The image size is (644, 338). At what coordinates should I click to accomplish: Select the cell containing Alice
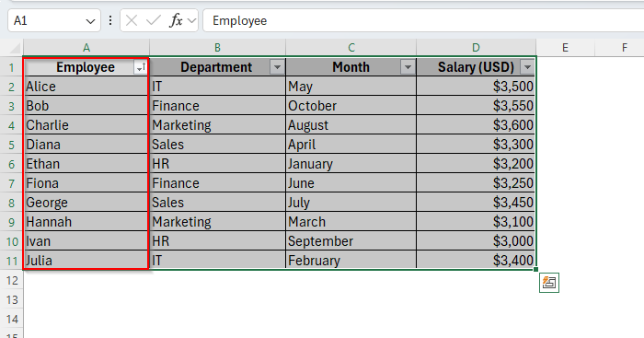click(86, 87)
